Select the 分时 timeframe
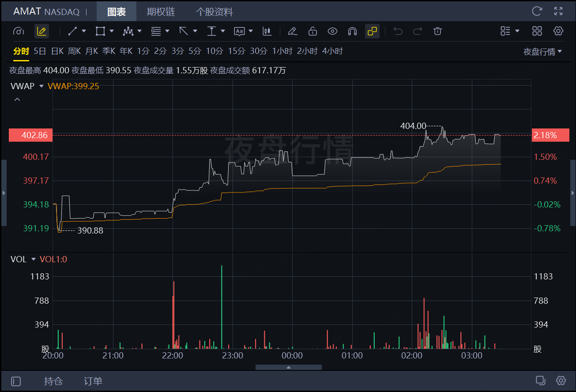The height and width of the screenshot is (392, 576). pyautogui.click(x=21, y=52)
